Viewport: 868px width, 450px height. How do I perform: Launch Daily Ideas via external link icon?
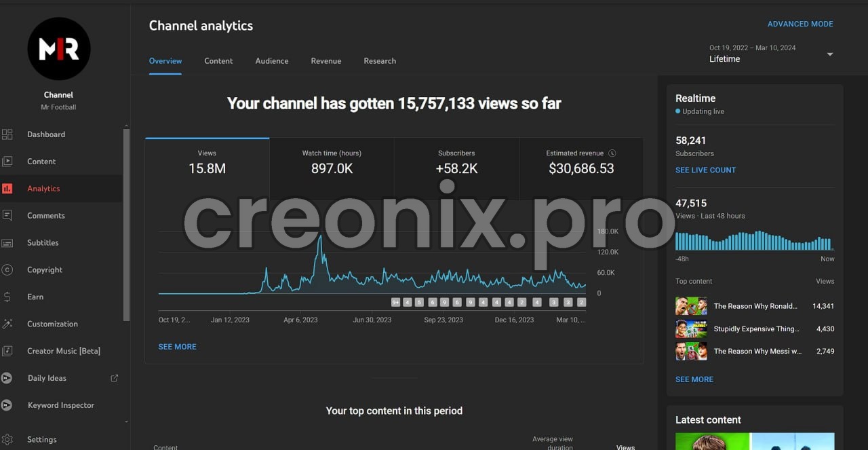coord(114,378)
